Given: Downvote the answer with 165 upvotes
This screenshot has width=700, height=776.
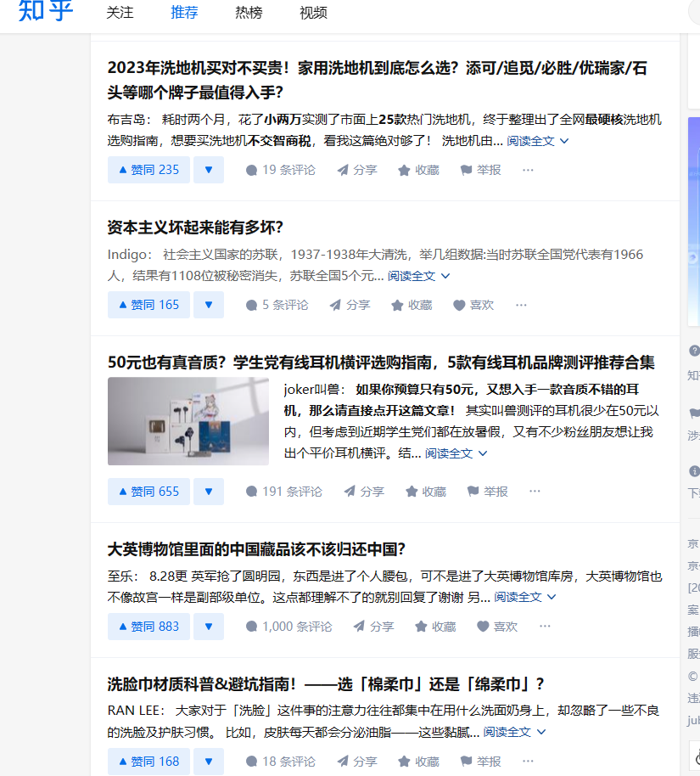Looking at the screenshot, I should click(x=208, y=305).
